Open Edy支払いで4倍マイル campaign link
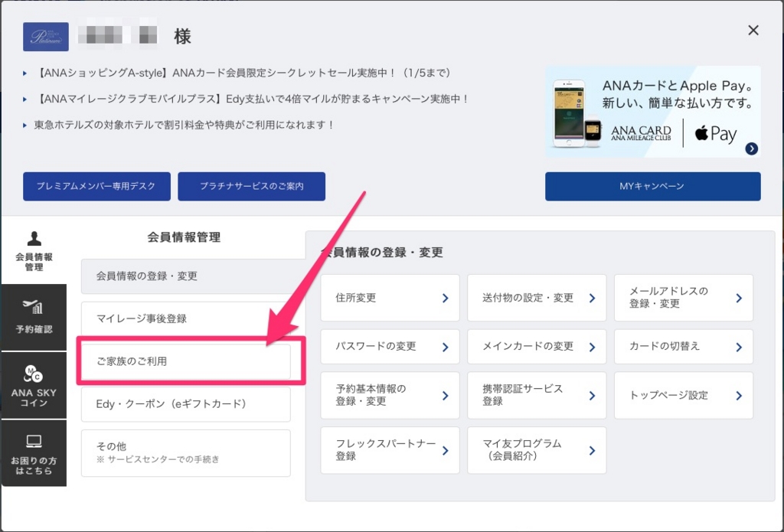The image size is (784, 532). pyautogui.click(x=253, y=99)
